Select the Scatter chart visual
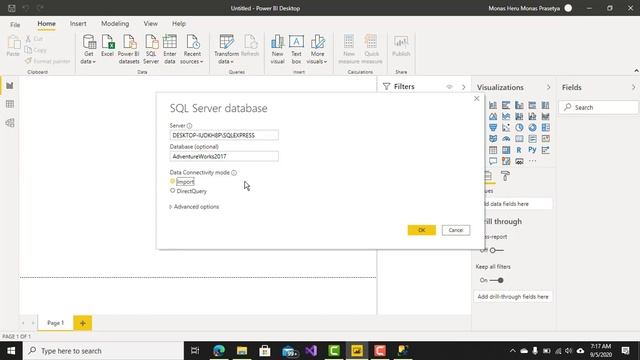 [x=506, y=127]
